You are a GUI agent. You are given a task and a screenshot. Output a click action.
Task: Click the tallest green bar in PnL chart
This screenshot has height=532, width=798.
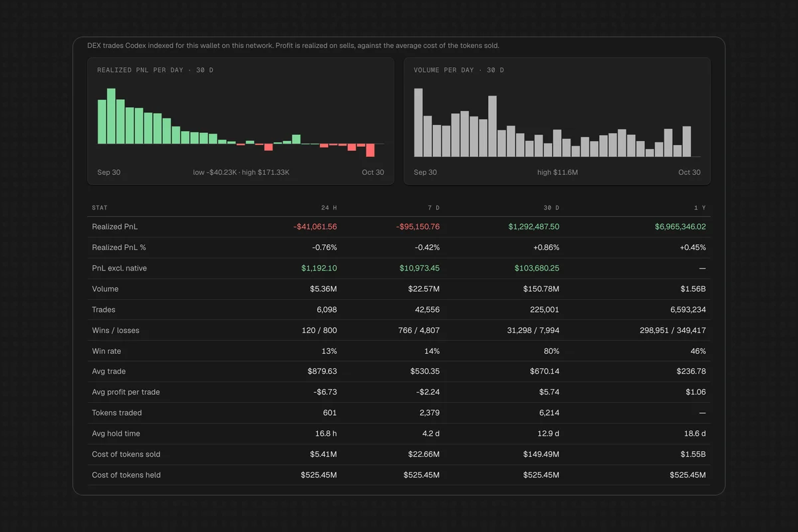111,116
